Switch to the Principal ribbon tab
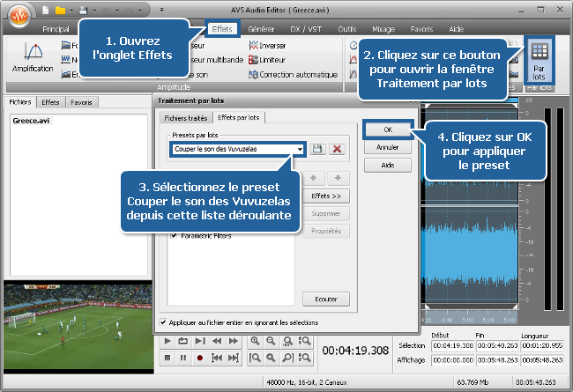 [56, 29]
